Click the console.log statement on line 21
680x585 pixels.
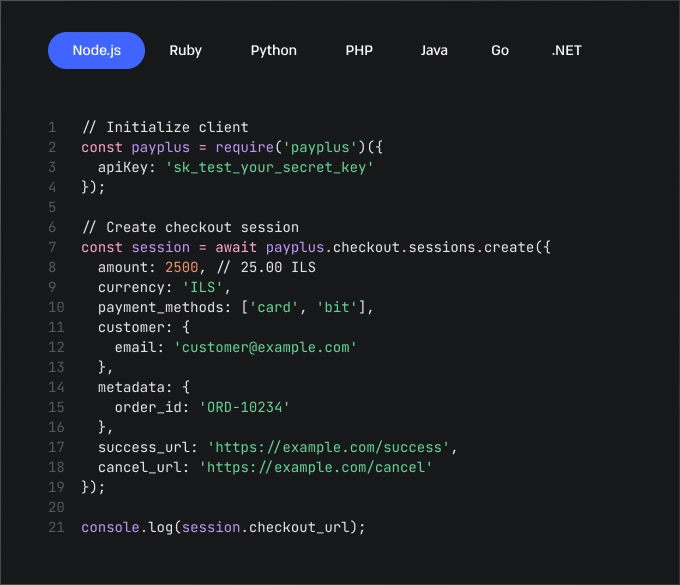click(x=223, y=527)
